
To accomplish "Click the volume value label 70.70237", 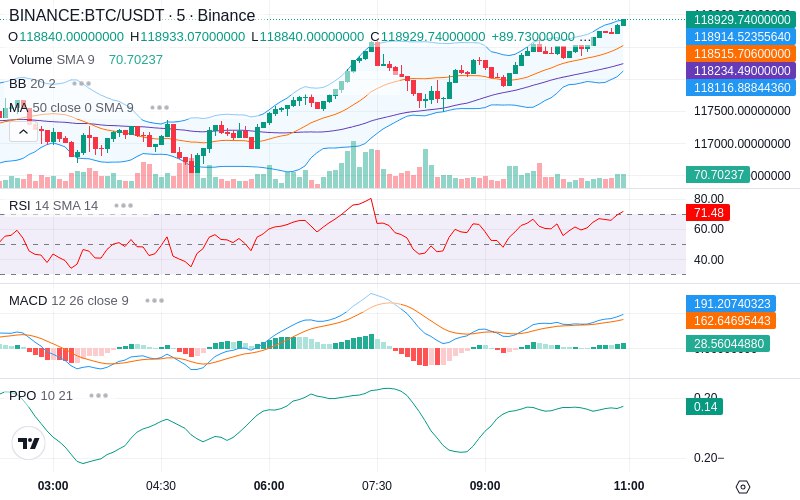I will (718, 174).
